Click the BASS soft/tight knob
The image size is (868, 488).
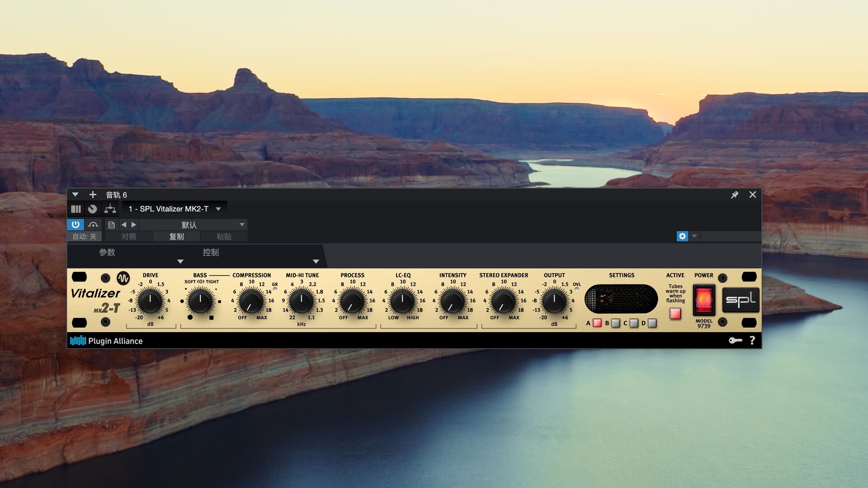[200, 301]
